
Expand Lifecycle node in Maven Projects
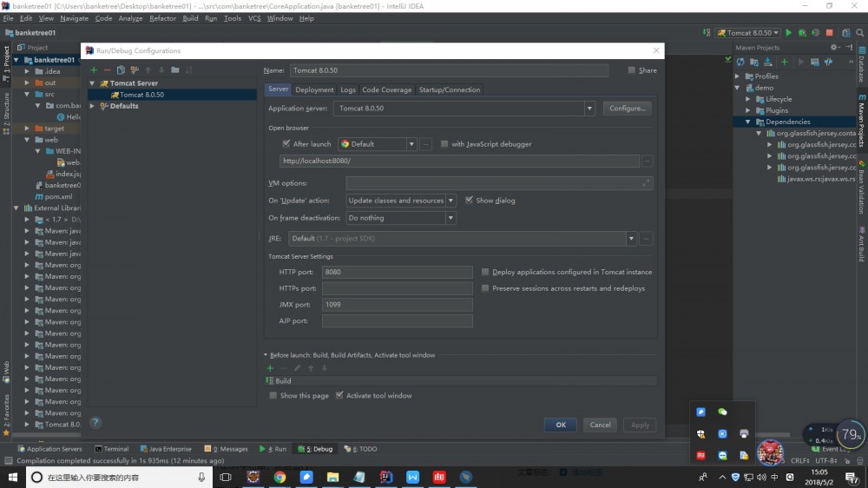point(748,99)
